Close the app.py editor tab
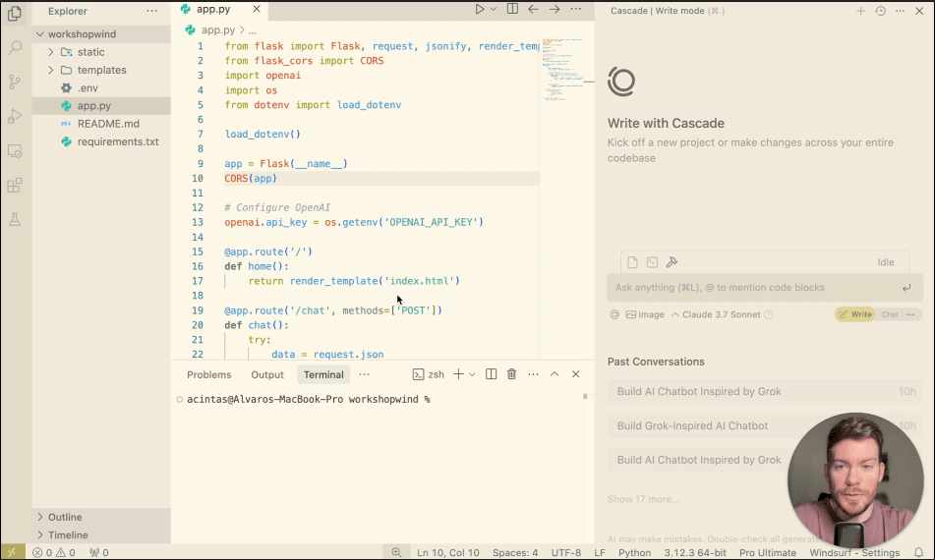This screenshot has width=935, height=560. coord(257,9)
